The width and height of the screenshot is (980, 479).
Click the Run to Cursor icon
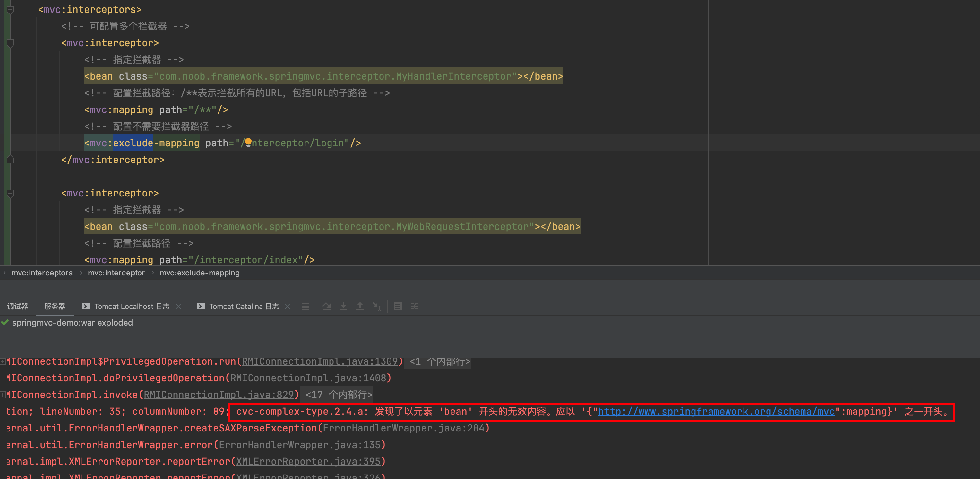click(x=377, y=306)
